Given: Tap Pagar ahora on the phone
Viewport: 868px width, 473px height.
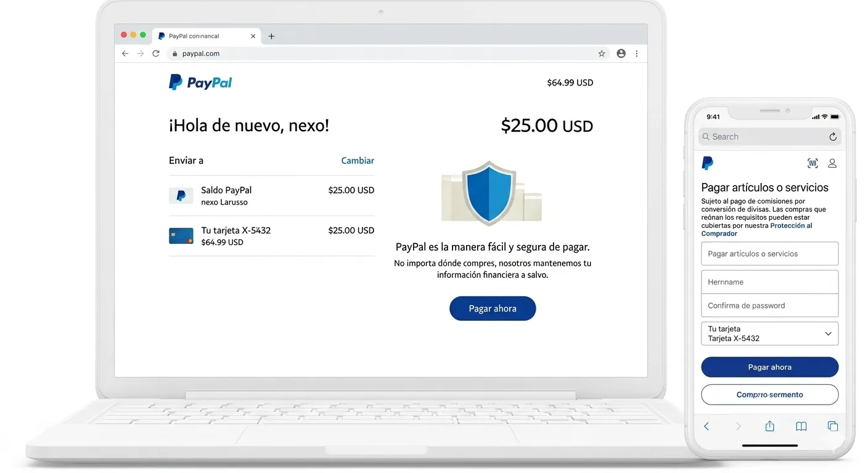Looking at the screenshot, I should tap(770, 367).
